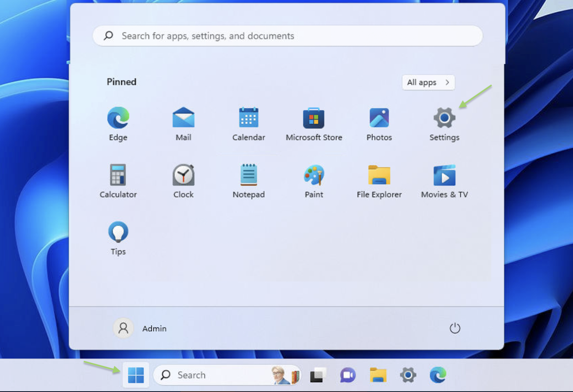573x392 pixels.
Task: Launch Notepad
Action: tap(248, 181)
